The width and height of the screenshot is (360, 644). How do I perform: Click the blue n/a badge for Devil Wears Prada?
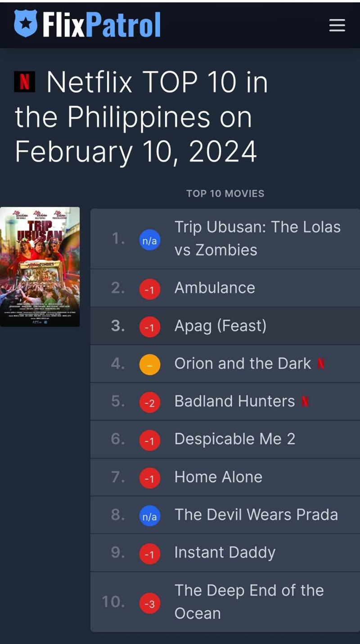[x=150, y=517]
